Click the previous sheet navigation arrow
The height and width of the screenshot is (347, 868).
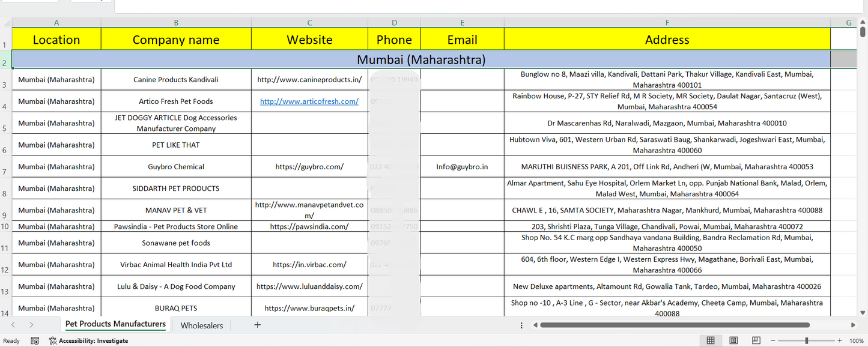(x=13, y=325)
